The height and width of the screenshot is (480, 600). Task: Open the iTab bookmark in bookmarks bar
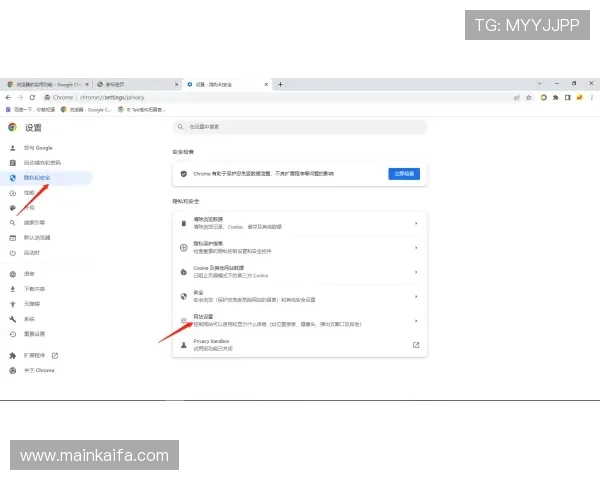coord(142,109)
